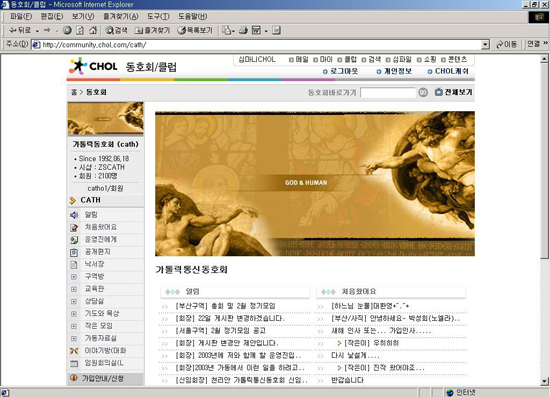Screen dimensions: 550x397
Task: Click the 가입안내/신청 join info button
Action: [105, 378]
